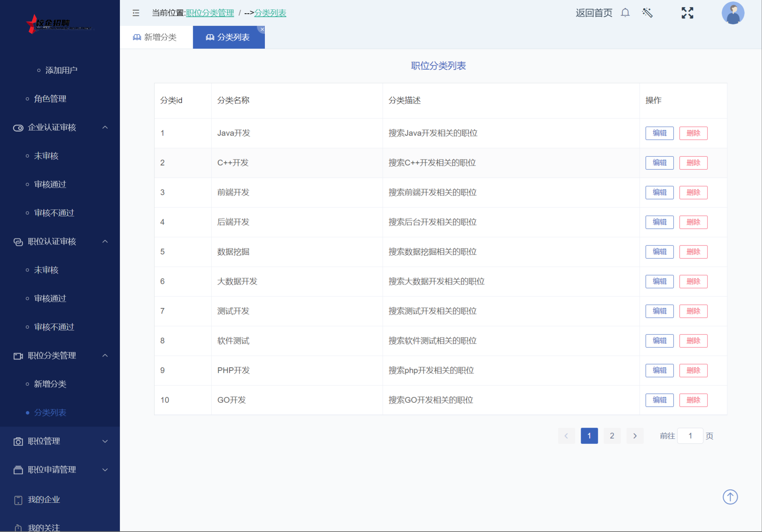Click the 返回首页 link

[594, 13]
